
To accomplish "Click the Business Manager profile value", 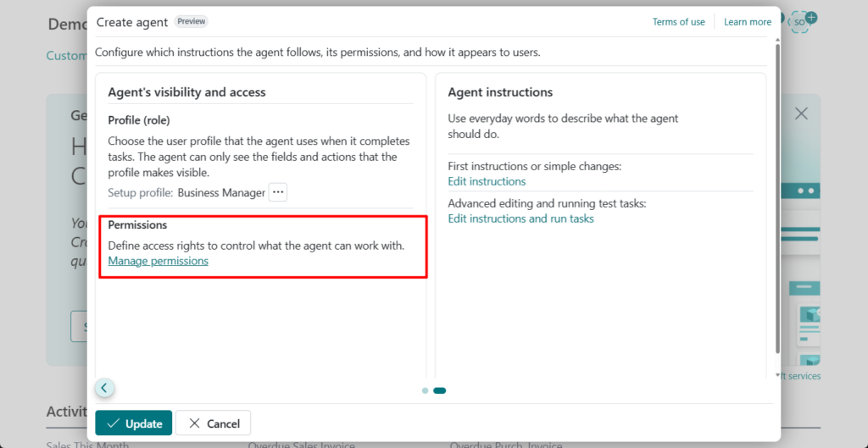I will point(221,192).
